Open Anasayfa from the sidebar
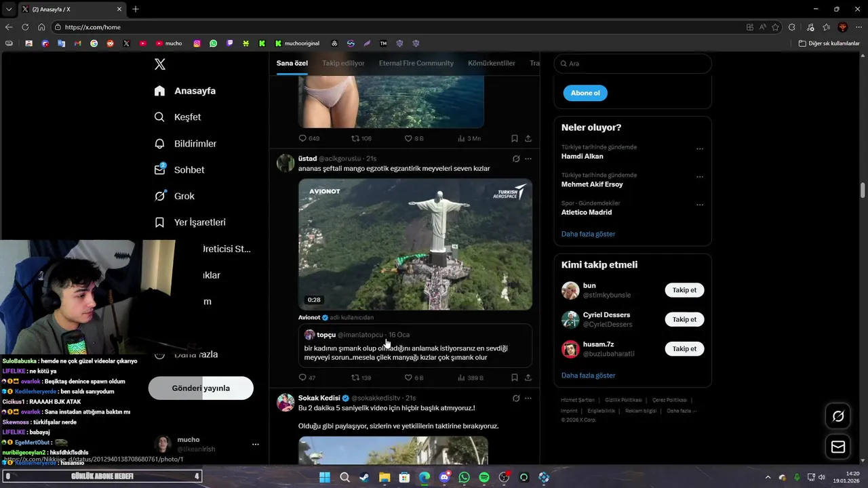The height and width of the screenshot is (488, 868). tap(185, 91)
